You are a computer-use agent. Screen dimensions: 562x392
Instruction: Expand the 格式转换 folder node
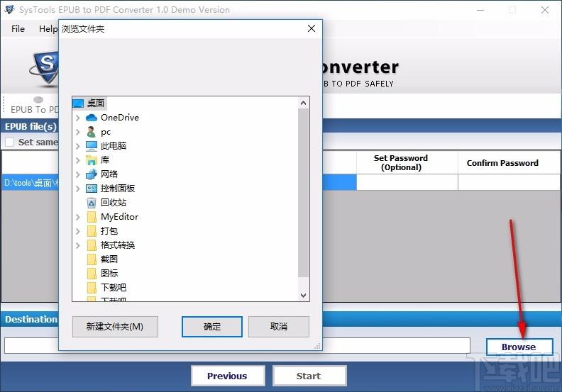pos(78,245)
